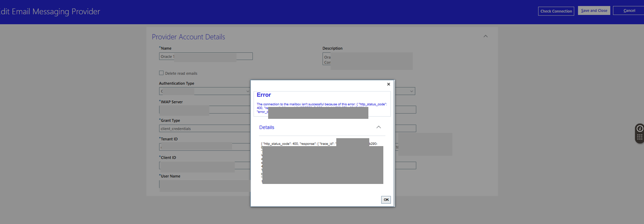Click the Tenant ID input
Screen dimensions: 644x224
coord(205,147)
